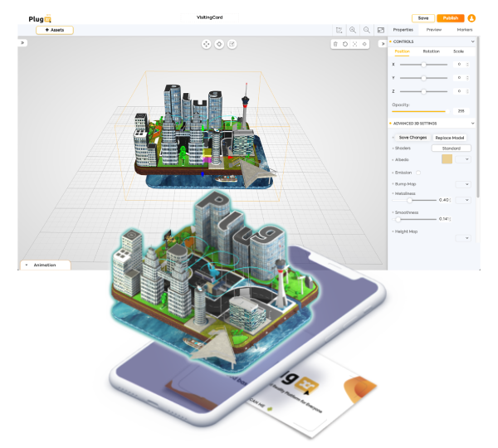Click the X value stepper arrows
Image resolution: width=498 pixels, height=448 pixels.
pos(467,65)
